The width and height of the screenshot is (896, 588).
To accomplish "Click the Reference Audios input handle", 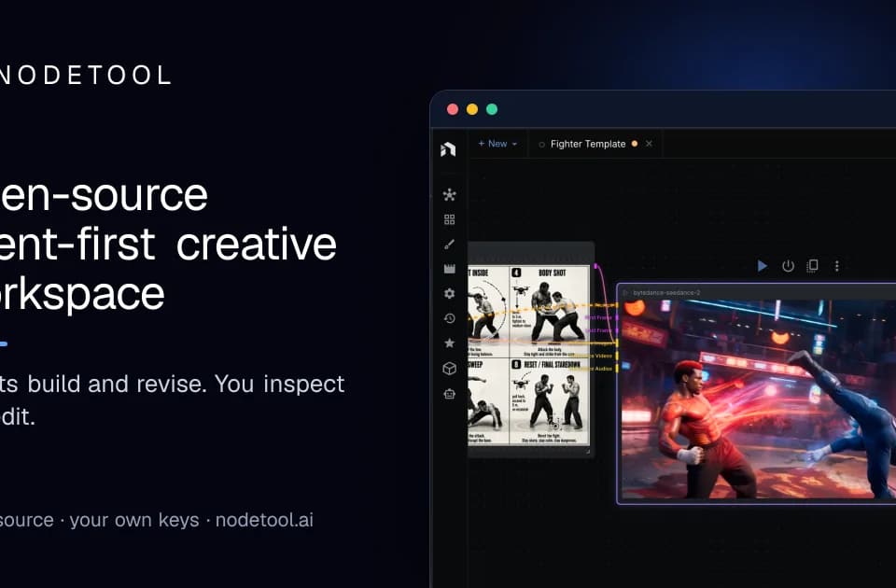I will [x=617, y=369].
